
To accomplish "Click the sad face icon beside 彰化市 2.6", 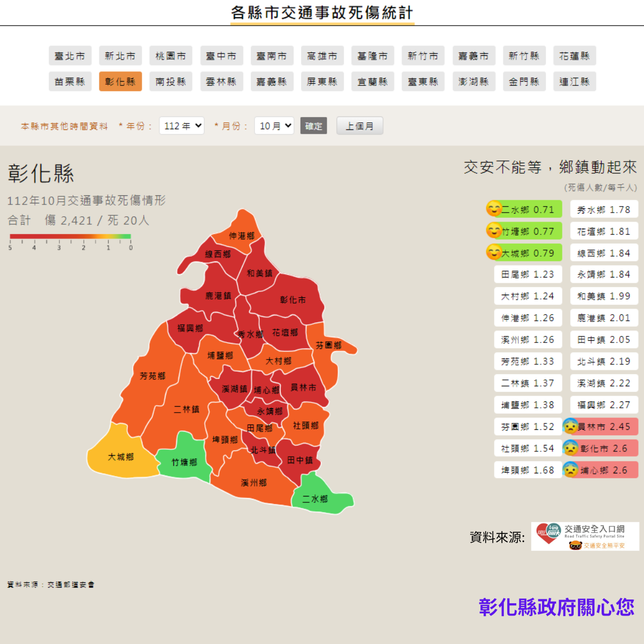I will click(x=570, y=448).
